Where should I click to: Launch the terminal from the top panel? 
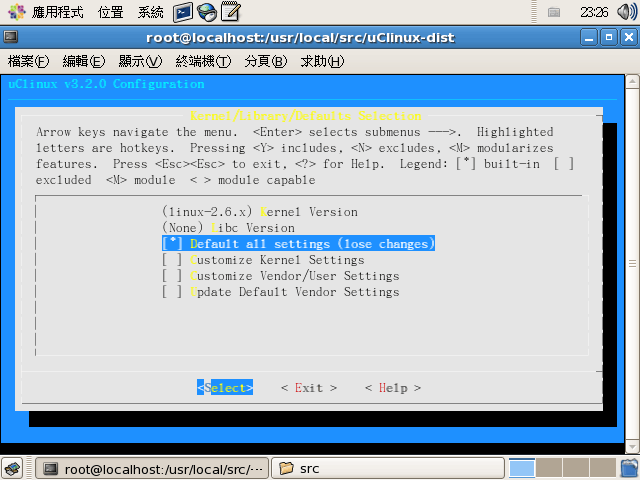182,12
